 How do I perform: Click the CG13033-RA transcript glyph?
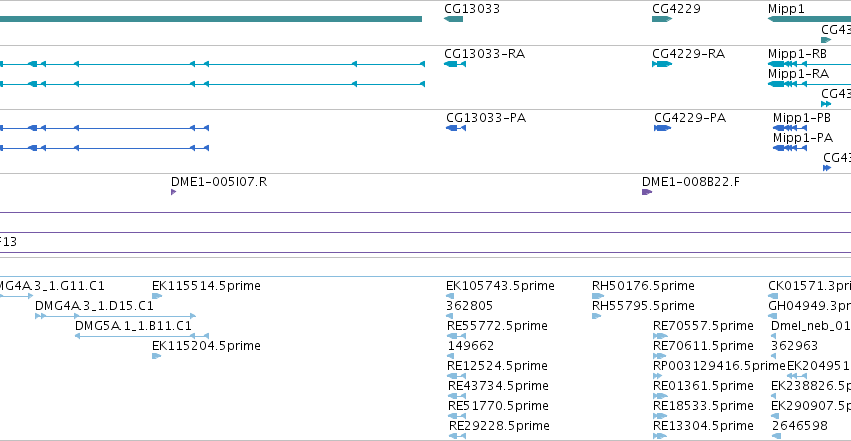tap(455, 64)
